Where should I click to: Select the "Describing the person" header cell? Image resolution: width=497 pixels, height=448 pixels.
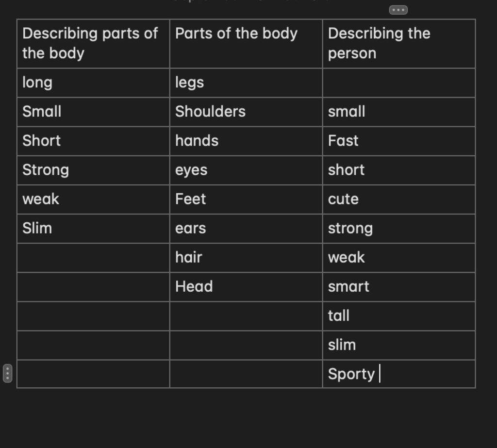coord(398,44)
